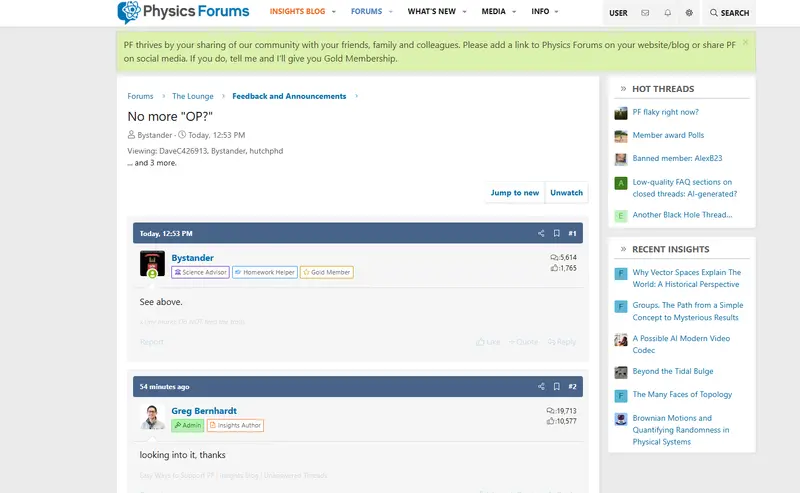Open the MEDIA menu item
Image resolution: width=800 pixels, height=493 pixels.
pyautogui.click(x=493, y=12)
